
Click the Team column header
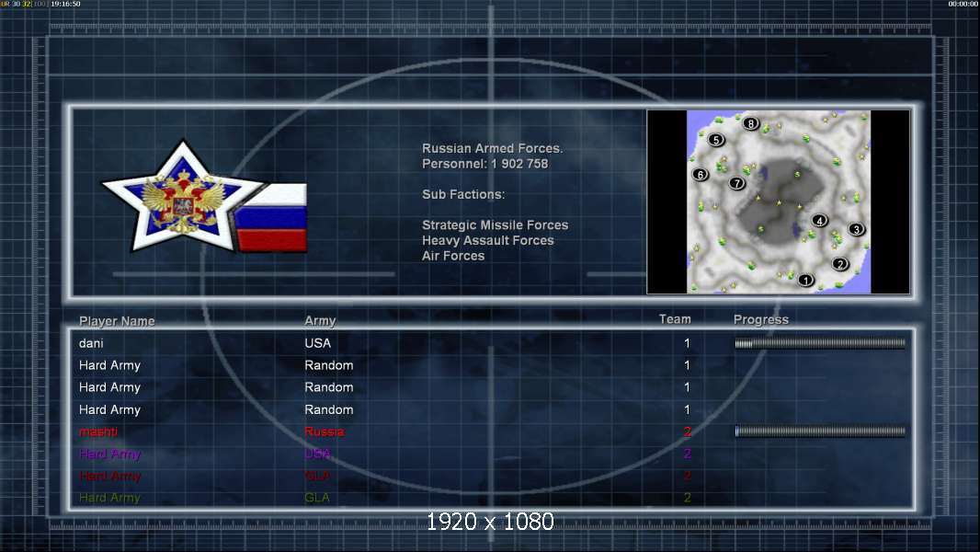coord(675,319)
